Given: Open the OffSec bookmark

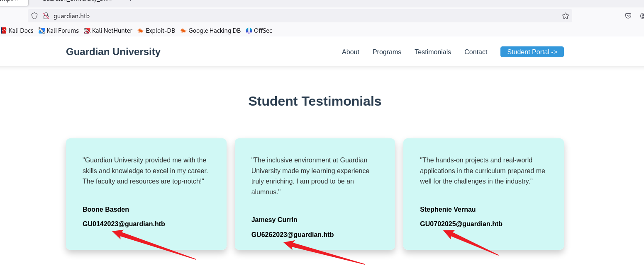Looking at the screenshot, I should pyautogui.click(x=259, y=30).
